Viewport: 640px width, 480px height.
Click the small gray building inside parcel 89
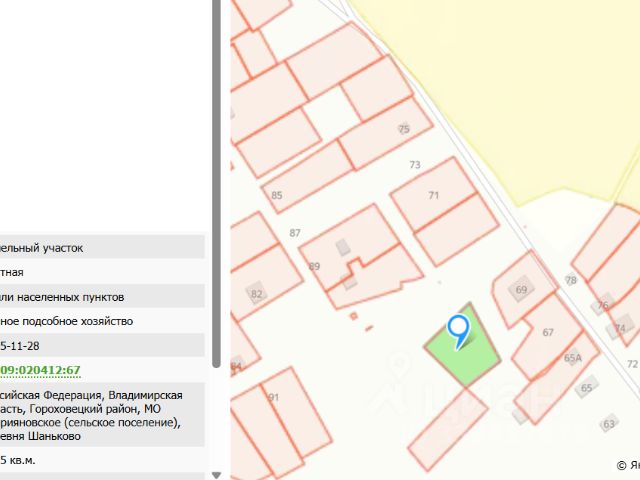[x=343, y=247]
